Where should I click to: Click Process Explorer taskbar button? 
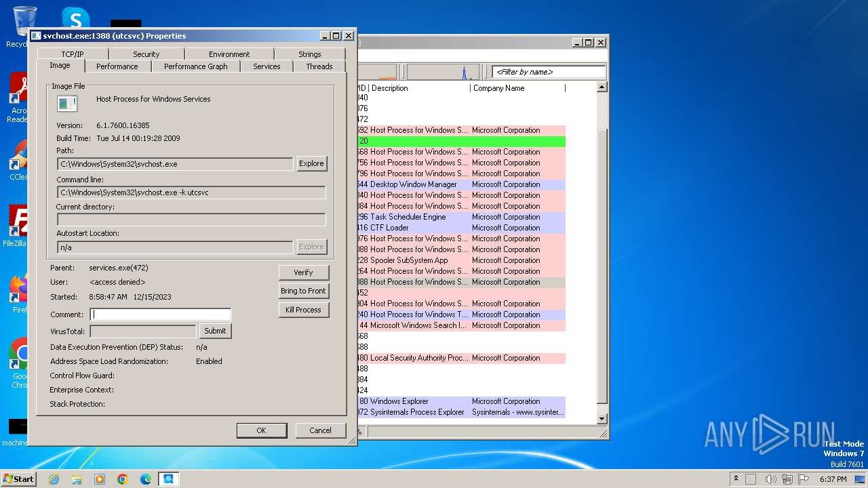168,479
